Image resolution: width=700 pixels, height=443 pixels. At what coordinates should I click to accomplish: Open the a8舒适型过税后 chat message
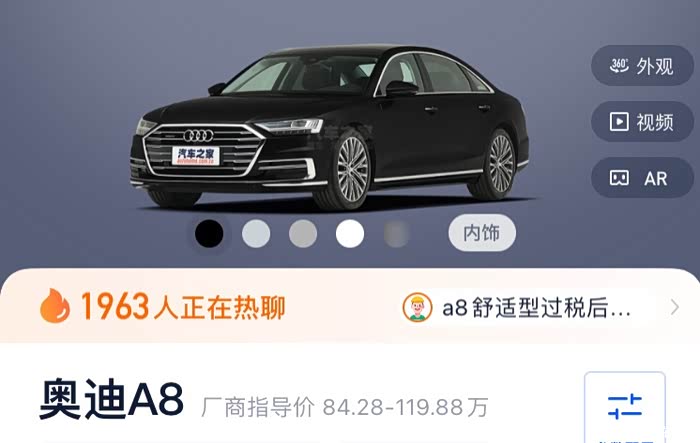pos(536,308)
